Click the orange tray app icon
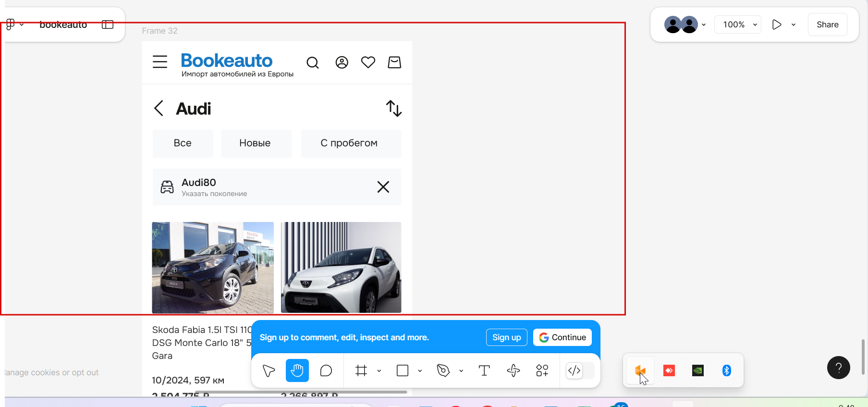 point(640,370)
